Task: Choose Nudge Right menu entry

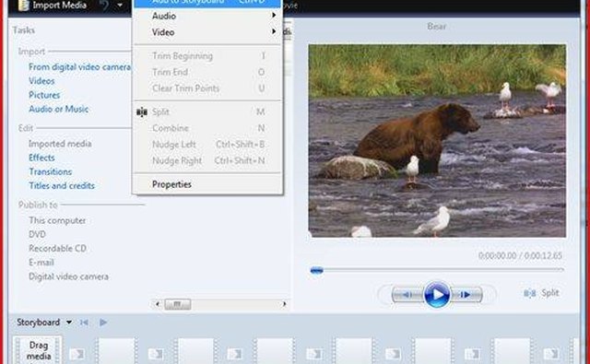Action: click(207, 160)
